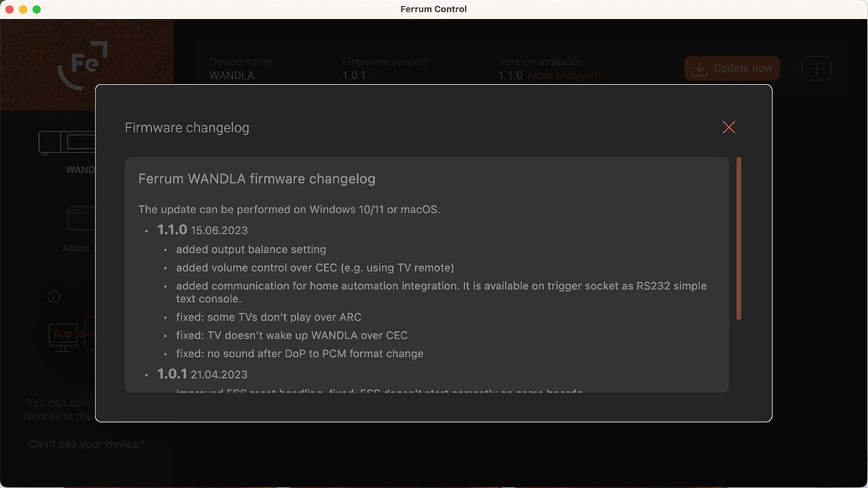Select the WANDLA device icon in sidebar

[x=67, y=142]
